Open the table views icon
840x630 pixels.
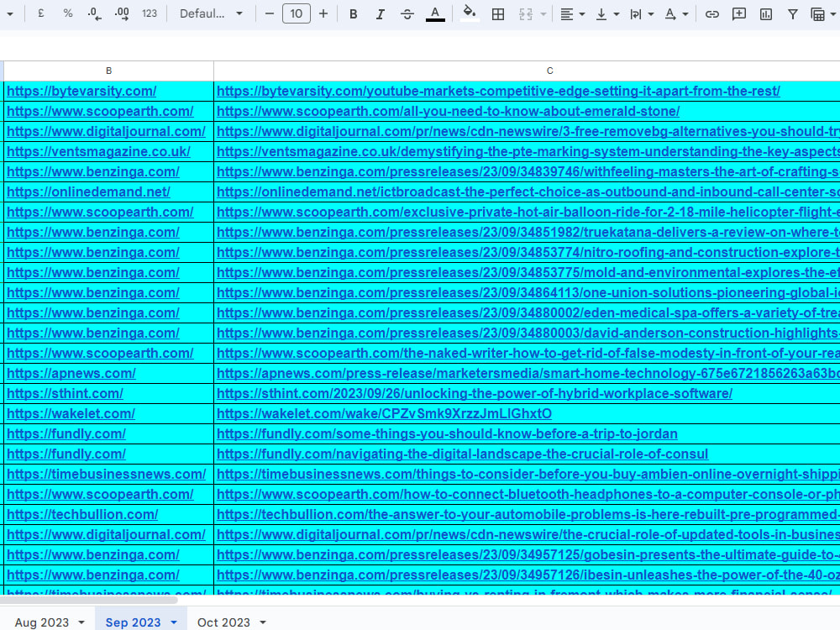pos(817,14)
